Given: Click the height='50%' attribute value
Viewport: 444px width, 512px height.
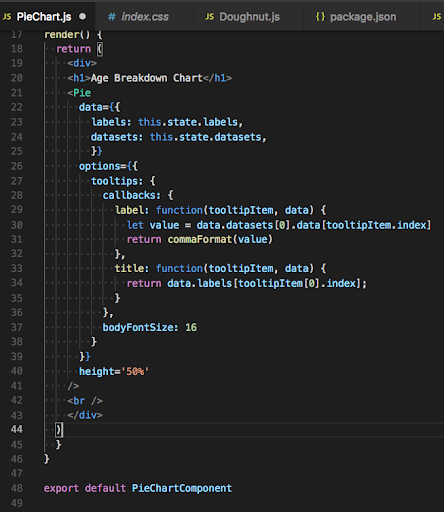Looking at the screenshot, I should click(x=135, y=371).
